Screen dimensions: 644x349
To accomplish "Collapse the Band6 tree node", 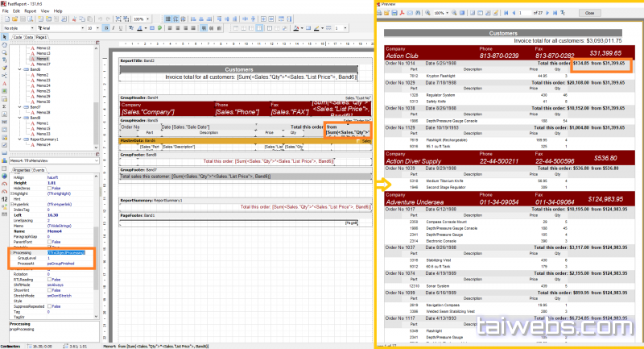I will coord(19,69).
